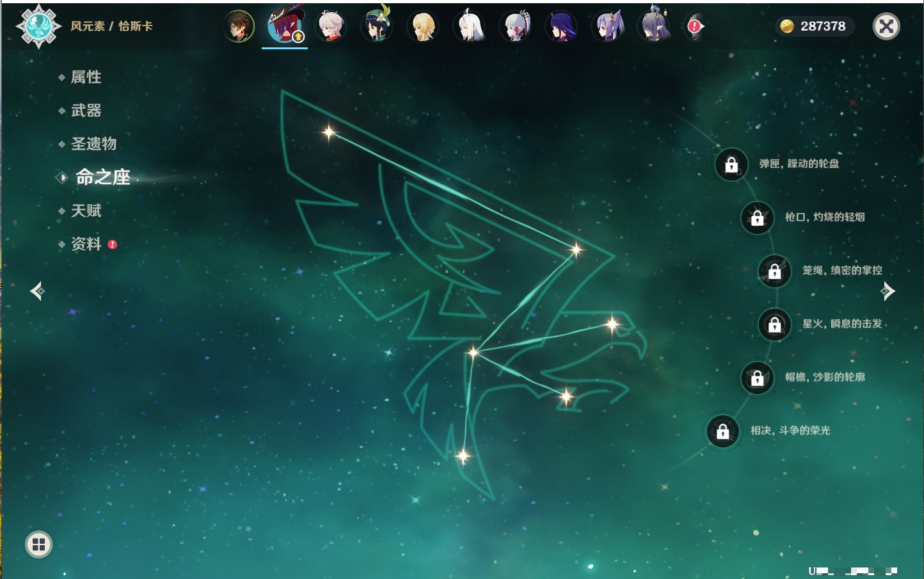
Task: Click the gold Mora coin icon
Action: click(787, 26)
